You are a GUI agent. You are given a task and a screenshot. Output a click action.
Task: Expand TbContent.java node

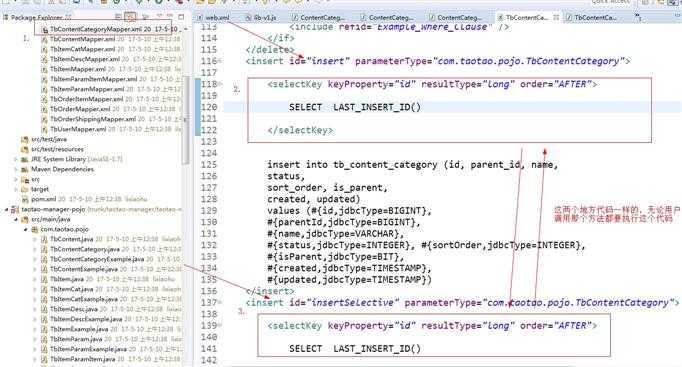pos(35,239)
